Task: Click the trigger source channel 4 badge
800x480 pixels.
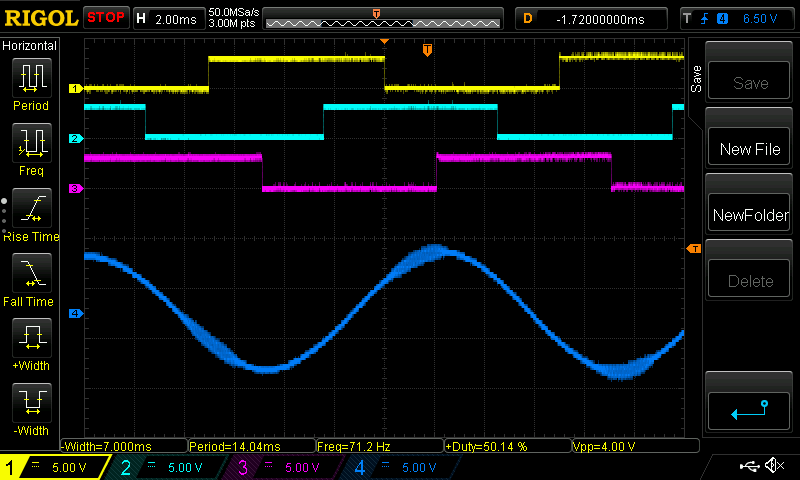Action: click(x=722, y=19)
